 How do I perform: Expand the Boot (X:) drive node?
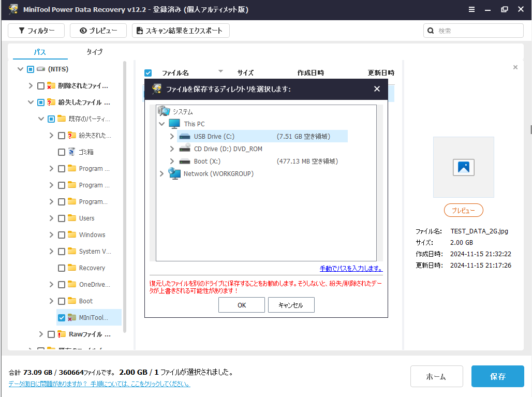click(172, 161)
